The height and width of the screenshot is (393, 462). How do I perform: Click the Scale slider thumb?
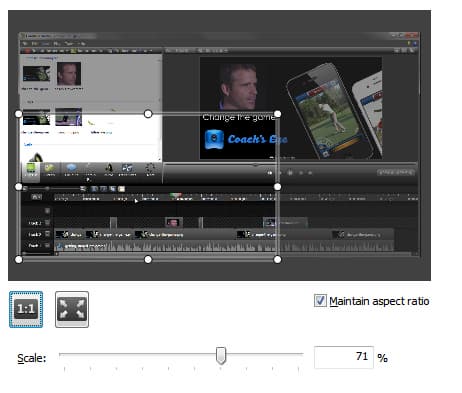(x=221, y=355)
